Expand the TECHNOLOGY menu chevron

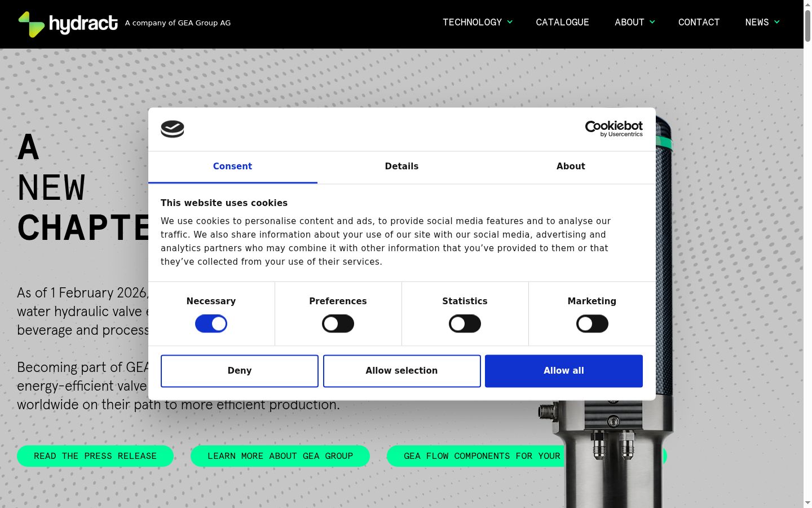[x=510, y=22]
